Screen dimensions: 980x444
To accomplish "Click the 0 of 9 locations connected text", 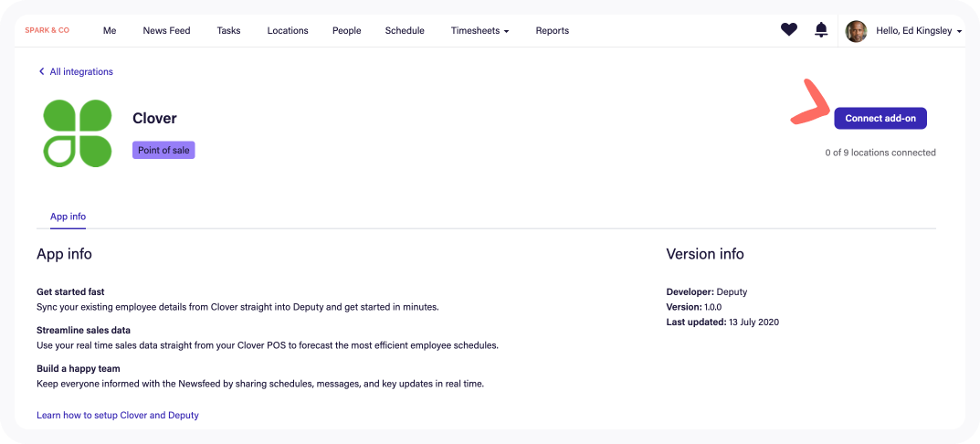I will (880, 152).
